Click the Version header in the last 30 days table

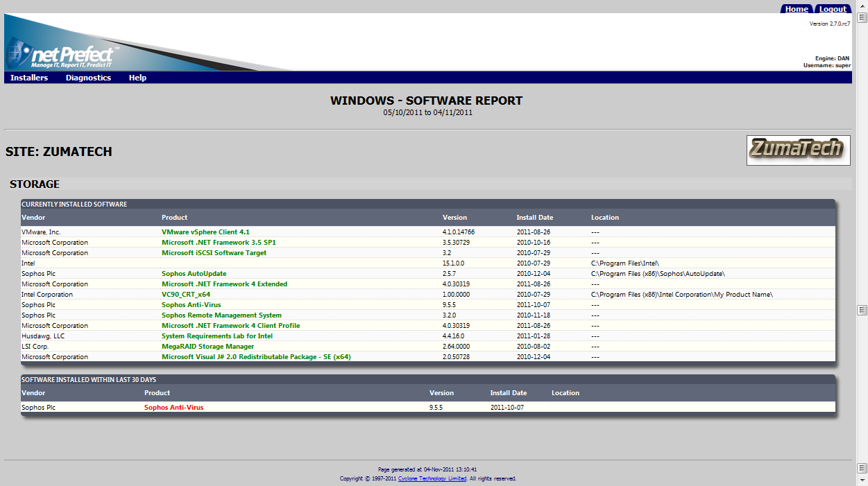click(442, 393)
